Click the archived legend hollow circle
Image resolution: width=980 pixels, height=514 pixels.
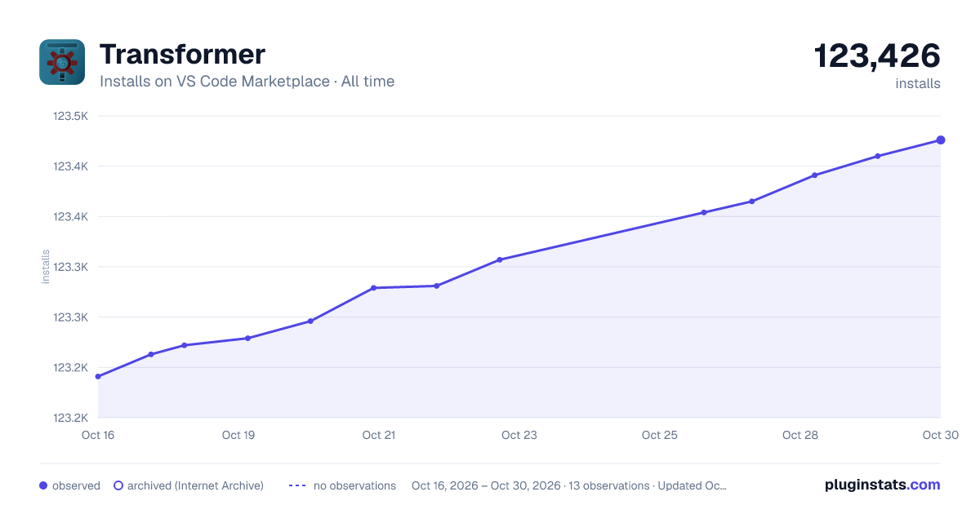[118, 485]
